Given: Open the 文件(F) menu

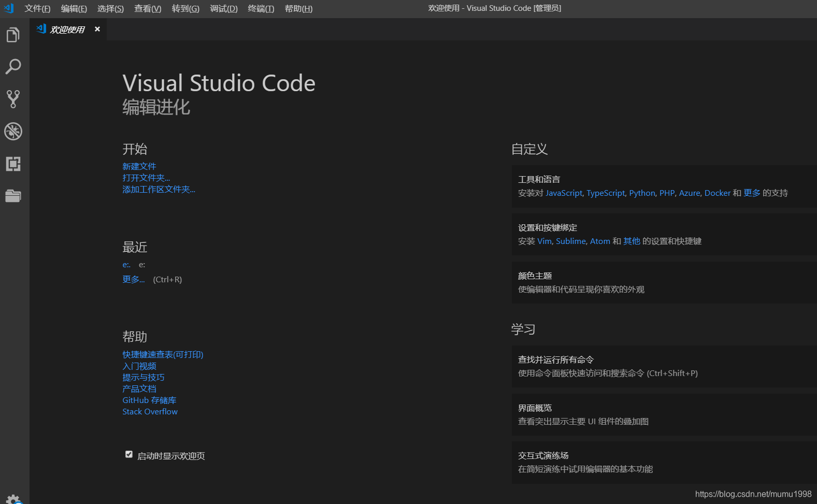Looking at the screenshot, I should pyautogui.click(x=37, y=9).
